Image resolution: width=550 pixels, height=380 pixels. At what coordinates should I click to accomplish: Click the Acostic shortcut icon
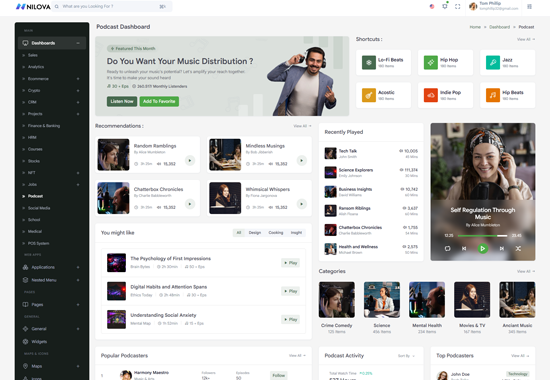pos(369,95)
